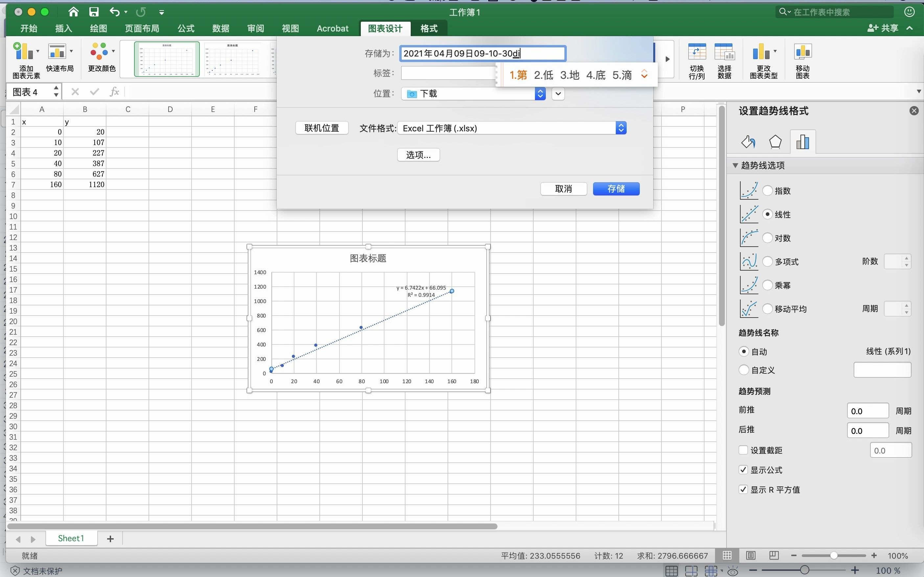Viewport: 924px width, 577px height.
Task: Expand the formula bar arrow
Action: point(918,92)
